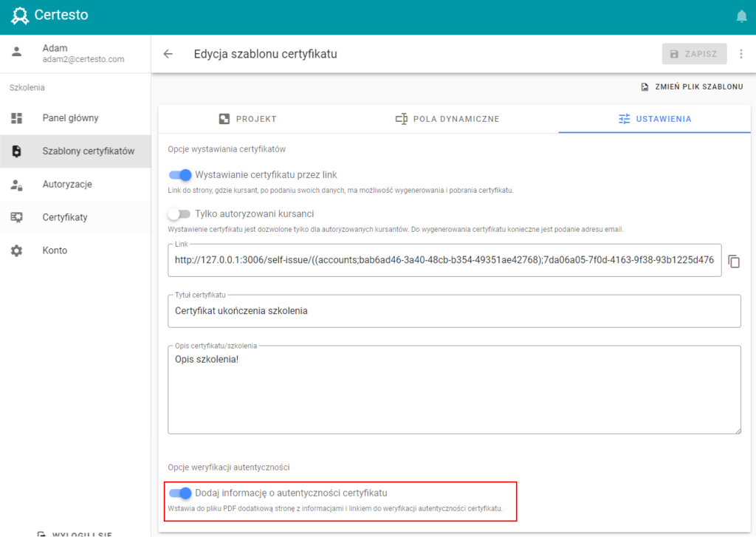Click the Szablony certyfikatów file icon
Screen dimensions: 756x537
17,151
